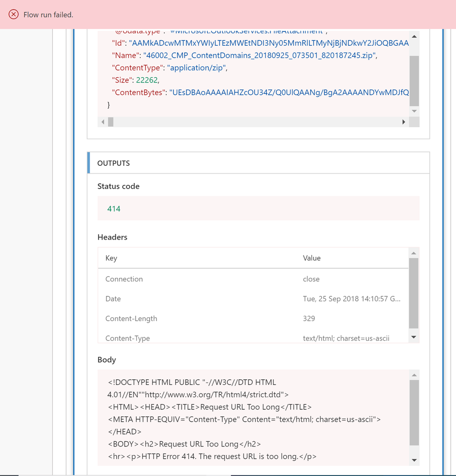Click the 'Connection' header key

(x=124, y=279)
